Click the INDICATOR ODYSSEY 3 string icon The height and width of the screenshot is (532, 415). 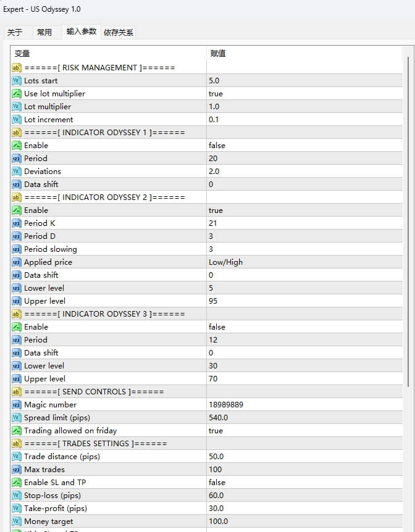point(17,314)
